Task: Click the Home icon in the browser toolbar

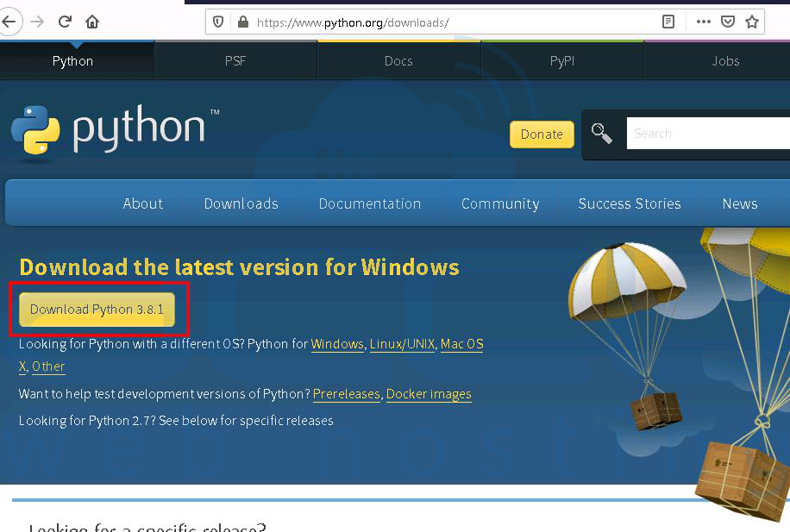Action: point(94,22)
